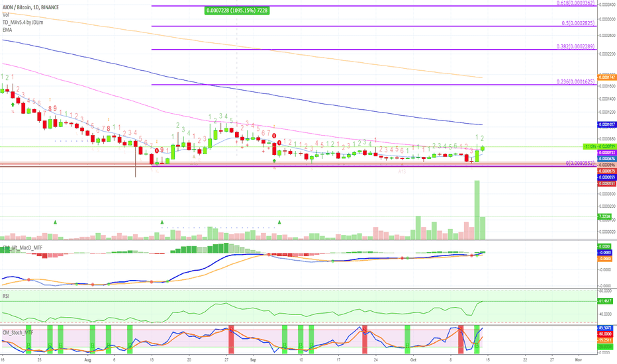Click the red 0.0000551 price tag
The width and height of the screenshot is (617, 364).
606,183
